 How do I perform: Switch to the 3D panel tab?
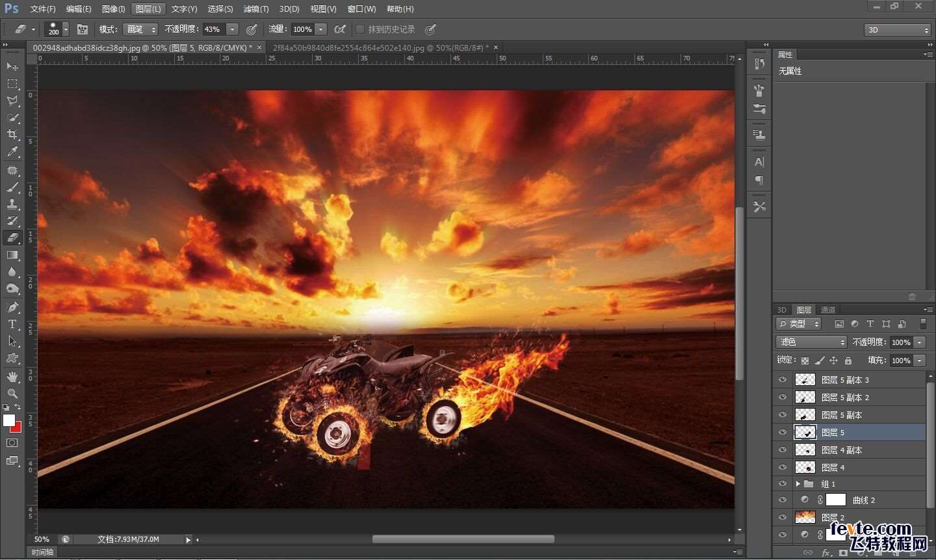(782, 310)
